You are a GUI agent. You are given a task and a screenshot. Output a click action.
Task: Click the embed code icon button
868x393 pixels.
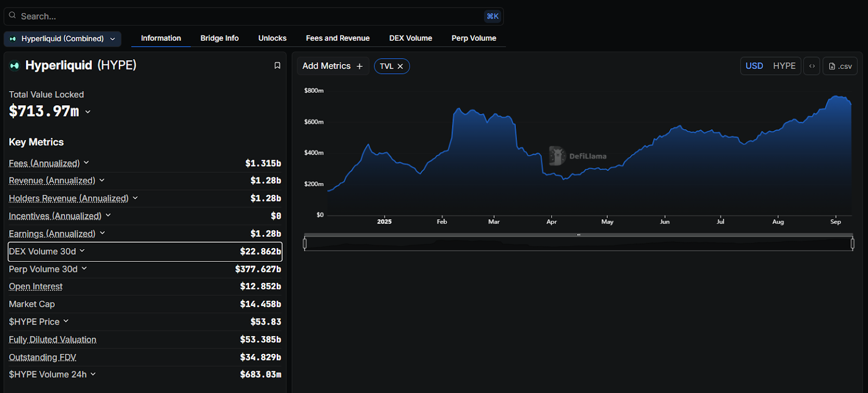pos(812,66)
